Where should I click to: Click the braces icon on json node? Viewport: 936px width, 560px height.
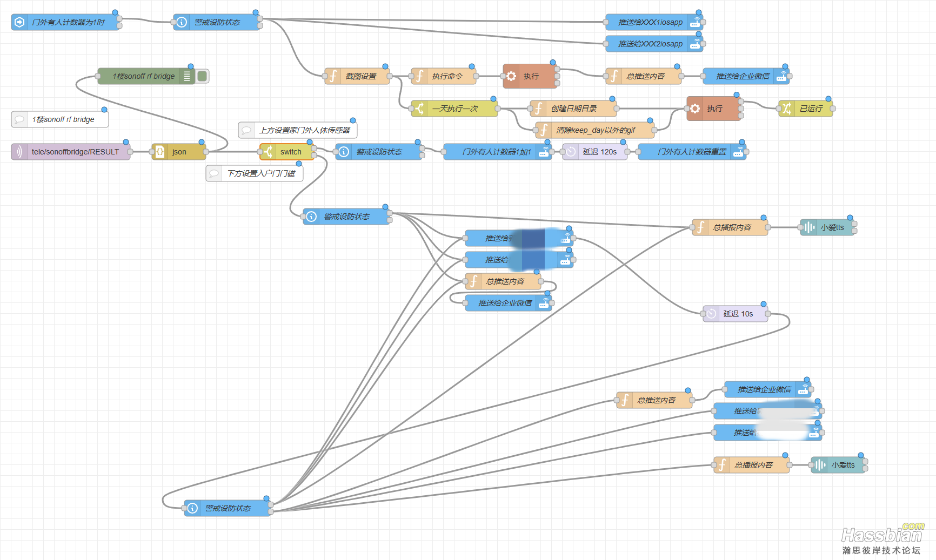click(160, 152)
